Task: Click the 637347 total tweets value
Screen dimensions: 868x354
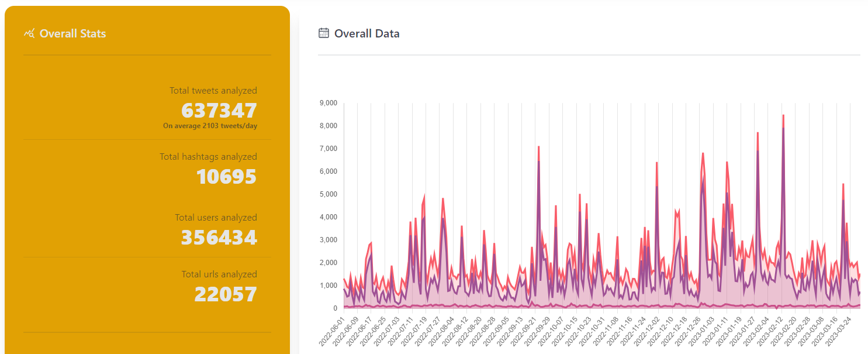Action: point(219,110)
